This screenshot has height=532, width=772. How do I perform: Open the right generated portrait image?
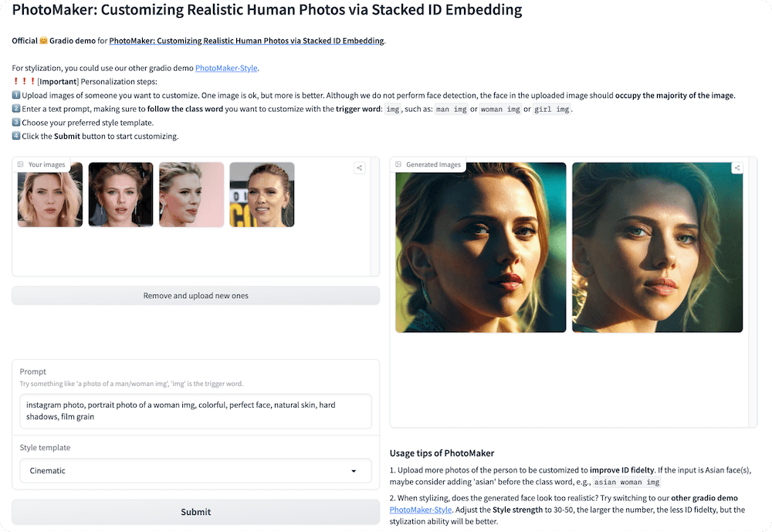click(x=657, y=247)
